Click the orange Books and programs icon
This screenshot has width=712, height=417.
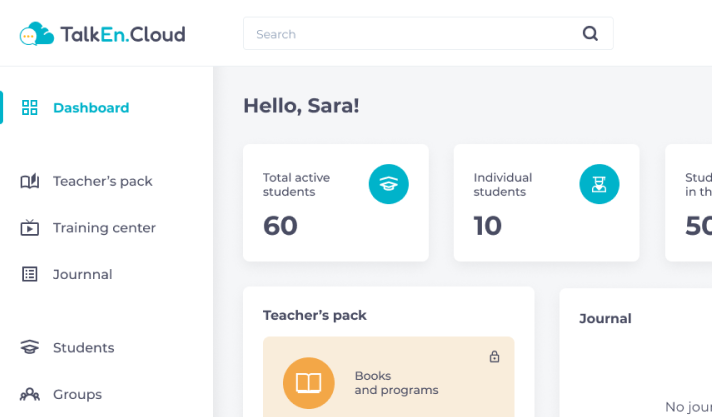coord(308,383)
